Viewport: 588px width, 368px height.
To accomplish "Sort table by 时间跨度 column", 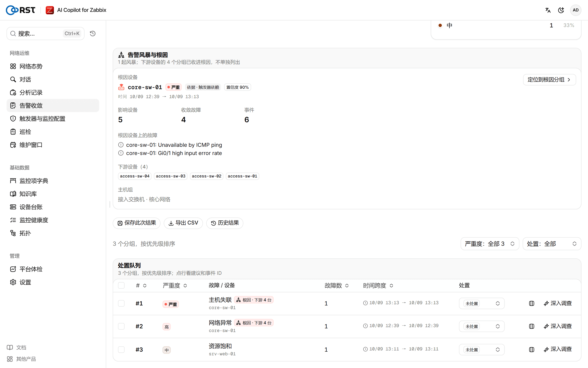I will coord(378,285).
